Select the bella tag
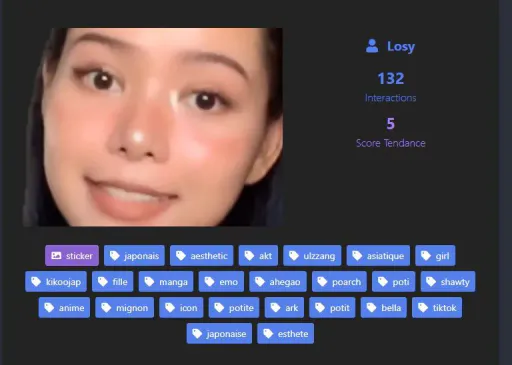512x365 pixels. pos(384,308)
